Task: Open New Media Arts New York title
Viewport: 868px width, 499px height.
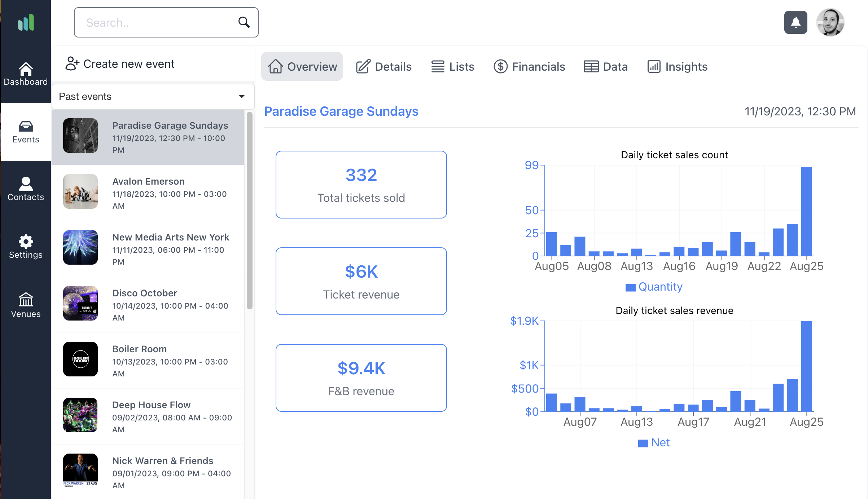Action: click(171, 237)
